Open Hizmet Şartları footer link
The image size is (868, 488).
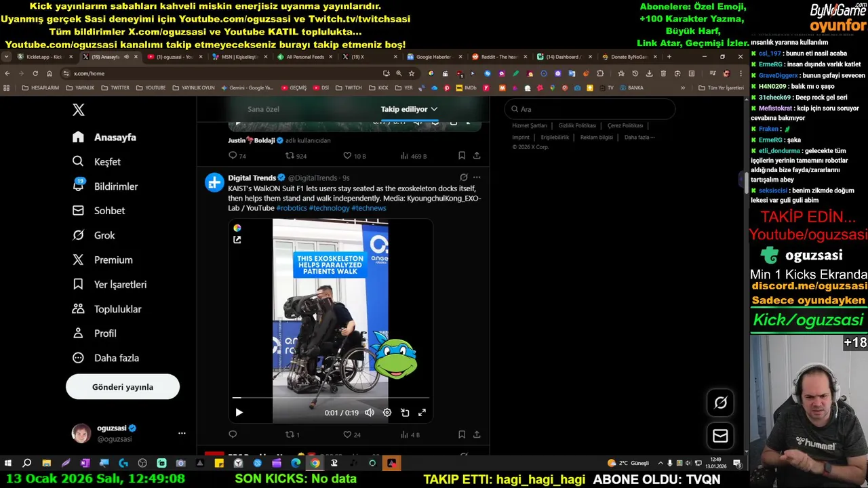click(x=530, y=125)
